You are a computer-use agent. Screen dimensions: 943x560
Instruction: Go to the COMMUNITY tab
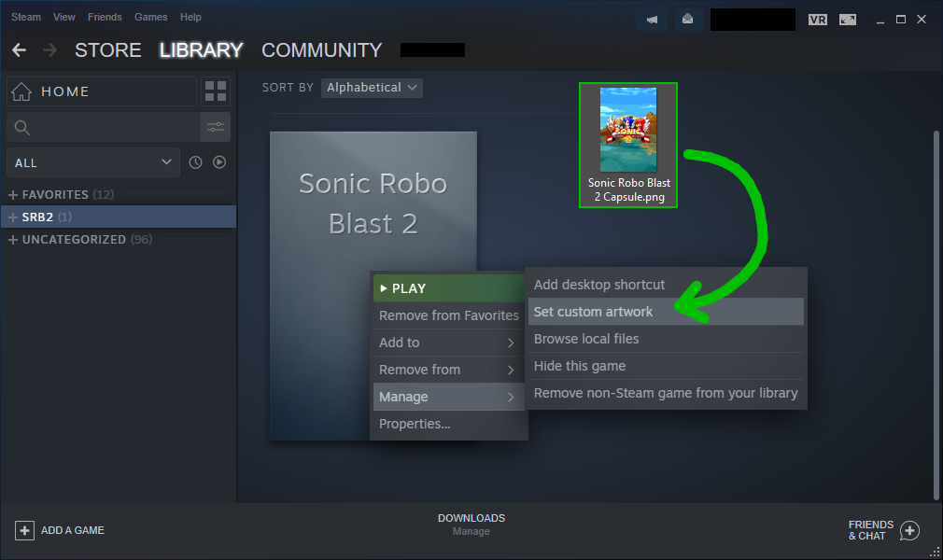[x=322, y=49]
